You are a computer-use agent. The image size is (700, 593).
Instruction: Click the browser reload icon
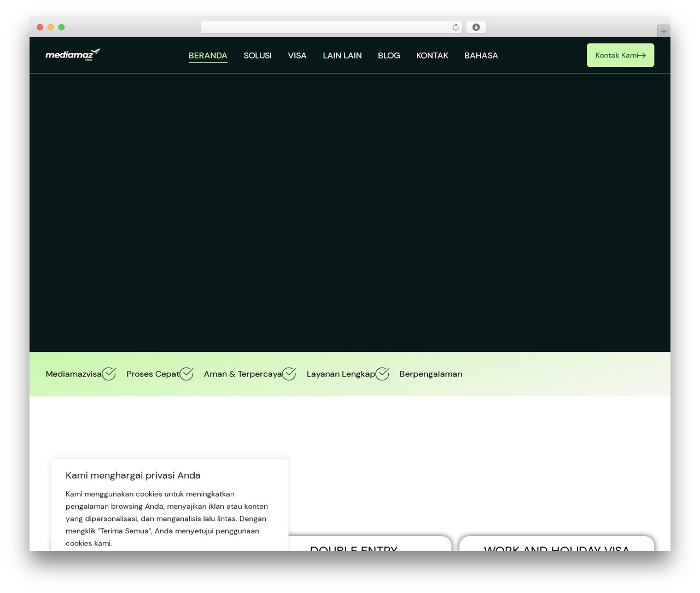pyautogui.click(x=456, y=27)
